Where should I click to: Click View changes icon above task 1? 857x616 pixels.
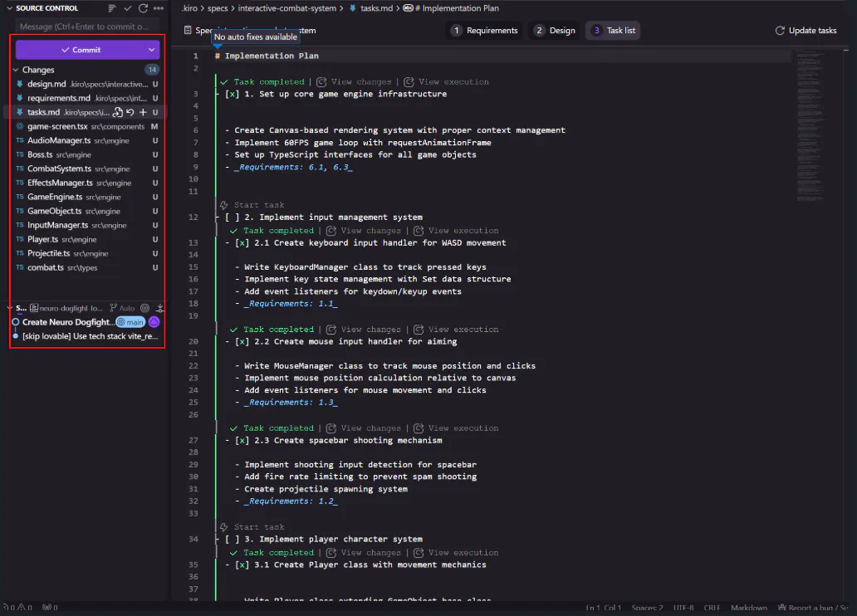point(321,82)
